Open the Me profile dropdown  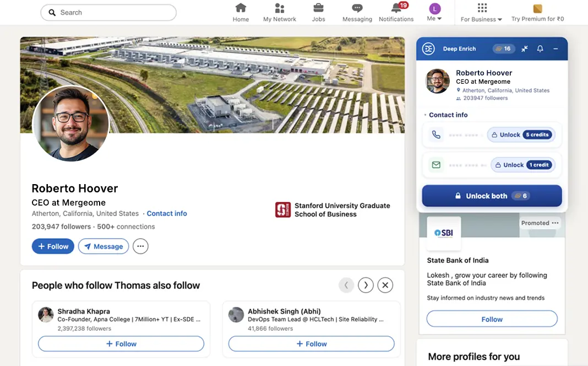434,13
